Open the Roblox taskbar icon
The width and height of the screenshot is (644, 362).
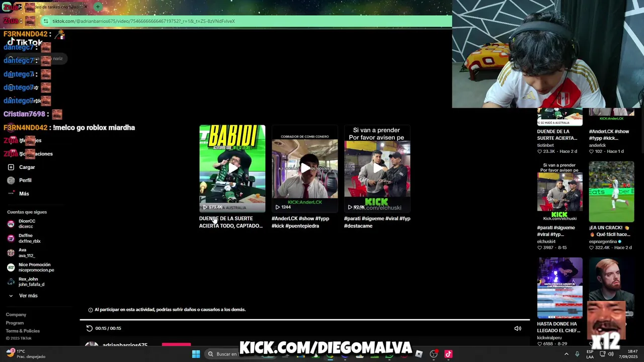click(419, 354)
